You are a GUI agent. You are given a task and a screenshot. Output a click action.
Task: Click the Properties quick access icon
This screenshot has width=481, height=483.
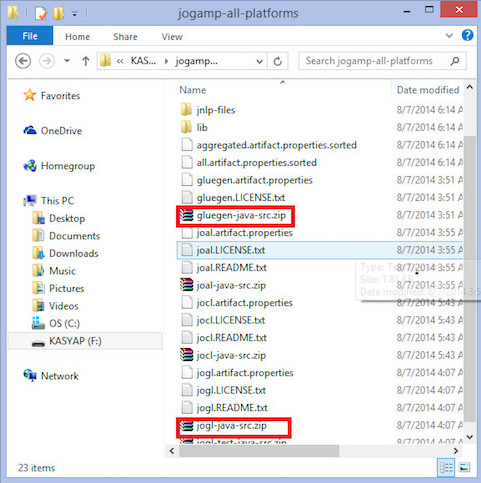point(41,13)
